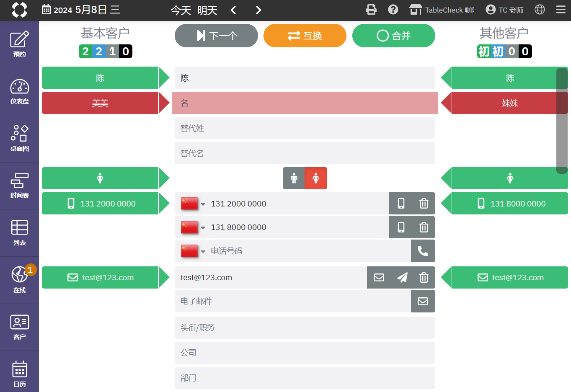The height and width of the screenshot is (392, 571).
Task: Click the print icon in top bar
Action: (371, 10)
